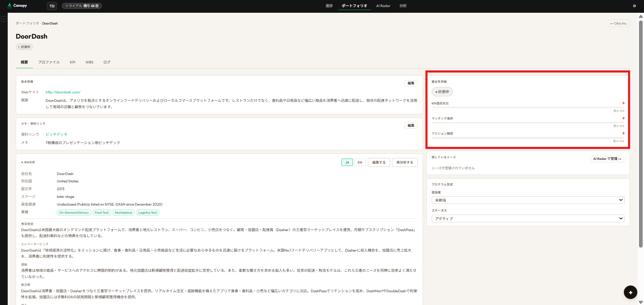Open 分析 in the top navigation
Screen dimensions: 644x305
pos(403,6)
